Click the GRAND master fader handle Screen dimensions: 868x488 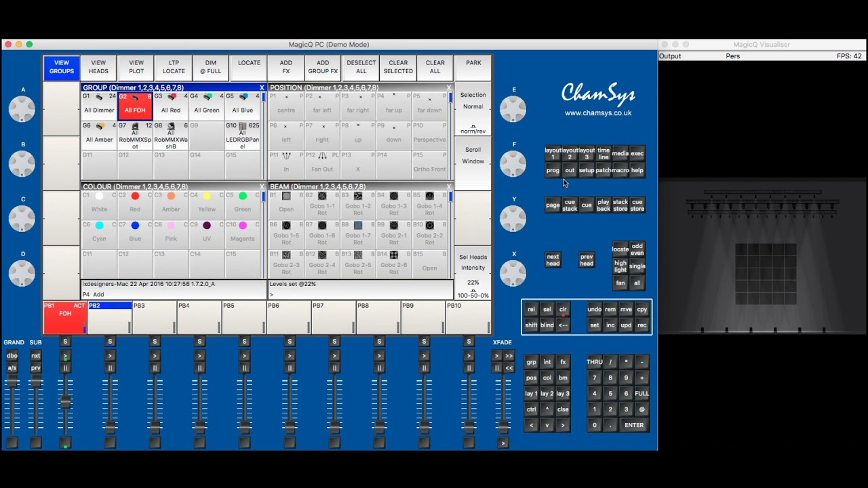tap(12, 383)
